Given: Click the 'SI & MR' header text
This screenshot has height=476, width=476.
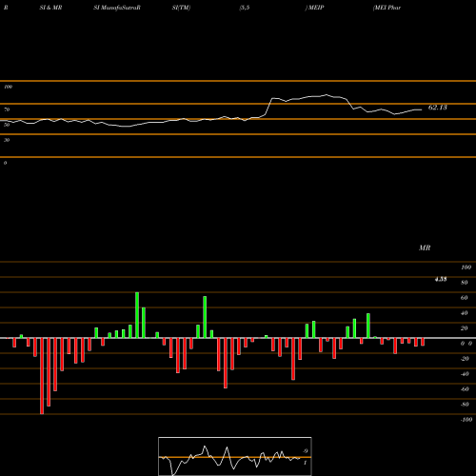Looking at the screenshot, I should click(x=50, y=8).
